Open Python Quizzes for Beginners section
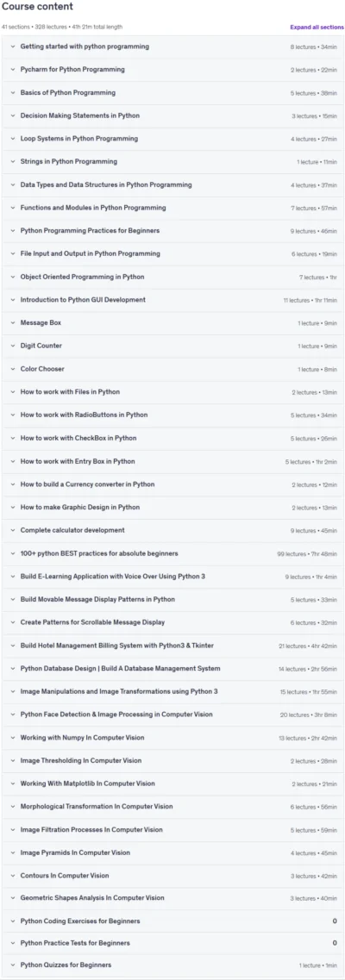This screenshot has height=980, width=345. pos(172,965)
